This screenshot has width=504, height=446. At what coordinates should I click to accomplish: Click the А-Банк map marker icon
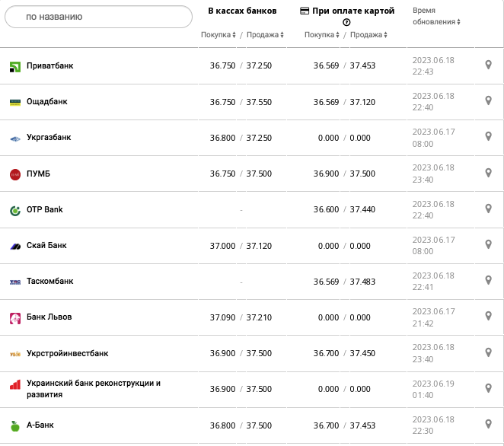(x=489, y=425)
